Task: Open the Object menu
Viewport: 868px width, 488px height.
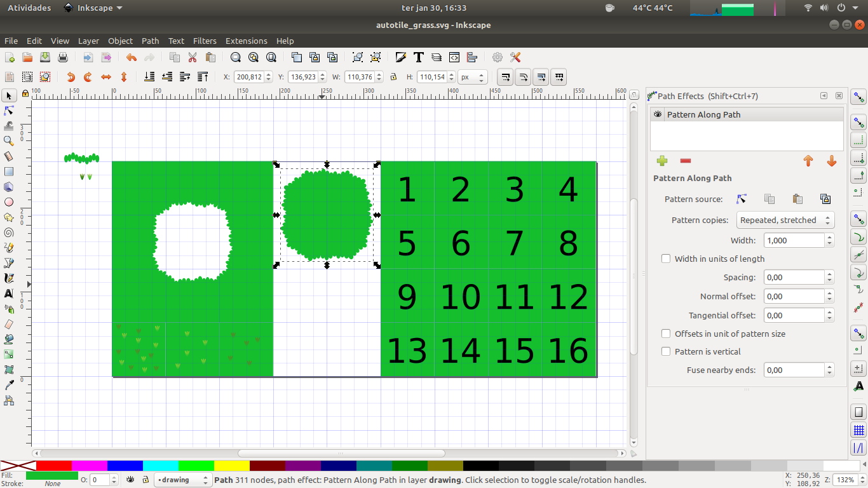Action: pos(120,41)
